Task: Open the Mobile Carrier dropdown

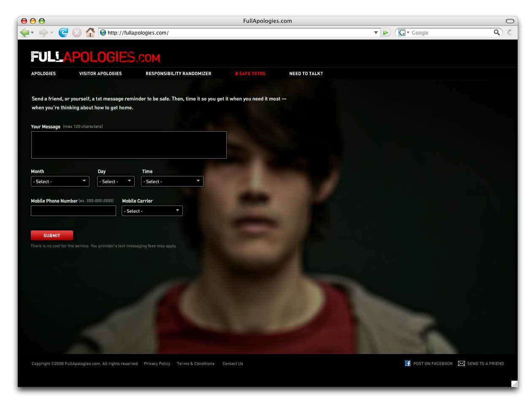Action: coord(152,211)
